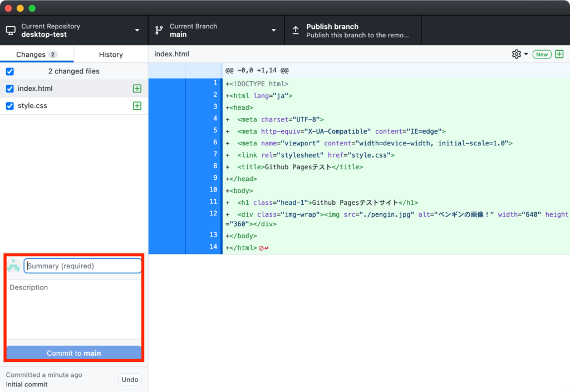
Task: Expand the Current Branch dropdown arrow
Action: coord(273,30)
